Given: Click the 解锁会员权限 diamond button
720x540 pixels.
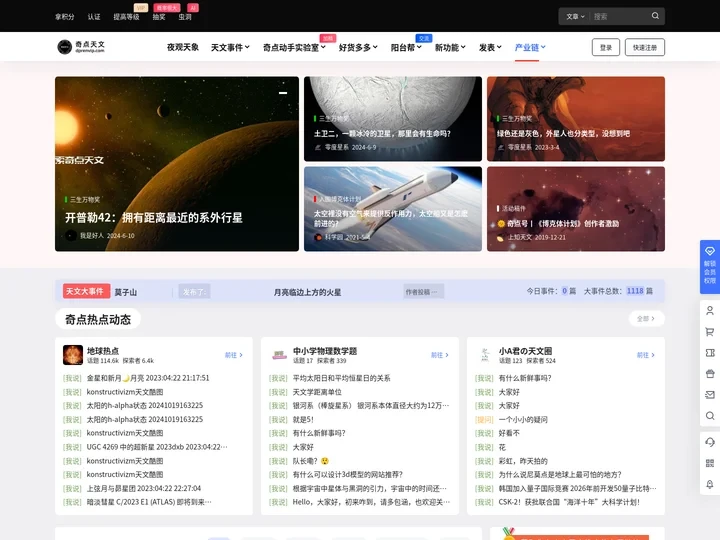Looking at the screenshot, I should [709, 267].
